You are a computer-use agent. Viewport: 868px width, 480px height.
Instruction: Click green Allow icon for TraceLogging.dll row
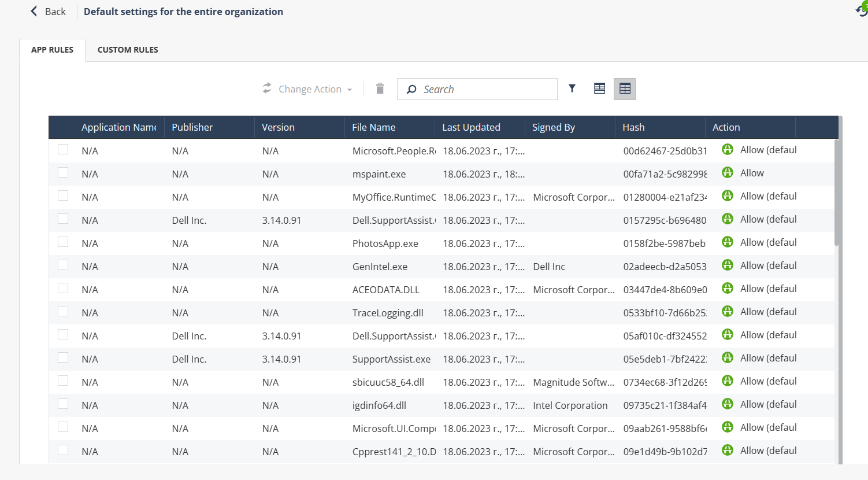[x=728, y=311]
